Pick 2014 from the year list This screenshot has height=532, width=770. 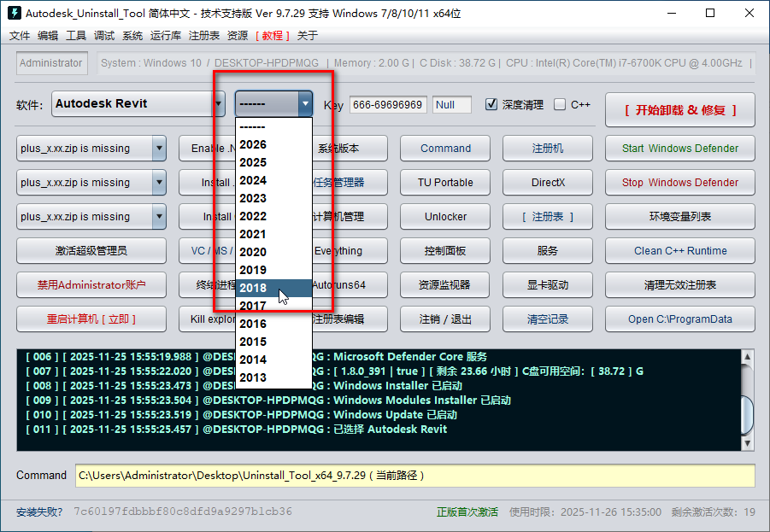pyautogui.click(x=273, y=360)
